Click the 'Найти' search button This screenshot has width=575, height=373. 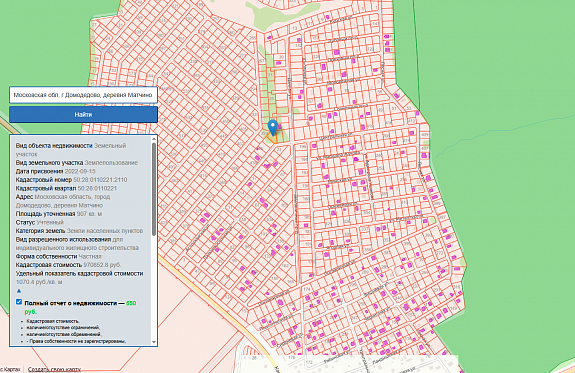click(x=83, y=115)
